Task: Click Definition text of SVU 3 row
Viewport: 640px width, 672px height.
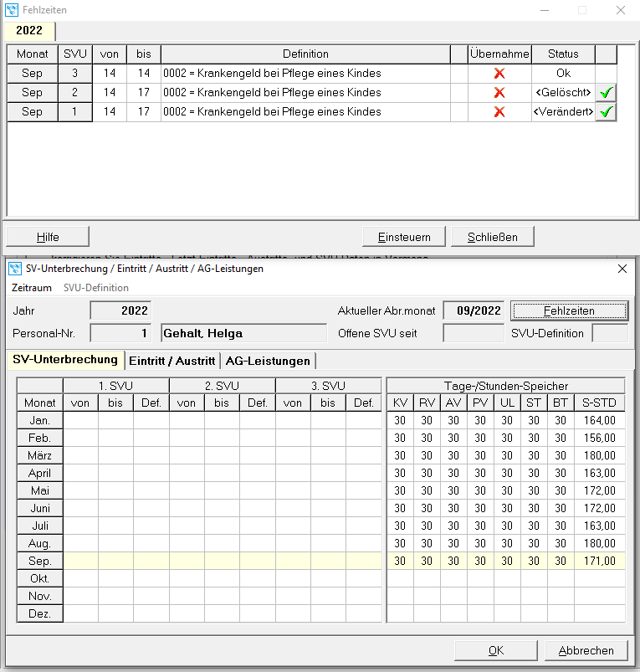Action: coord(272,74)
